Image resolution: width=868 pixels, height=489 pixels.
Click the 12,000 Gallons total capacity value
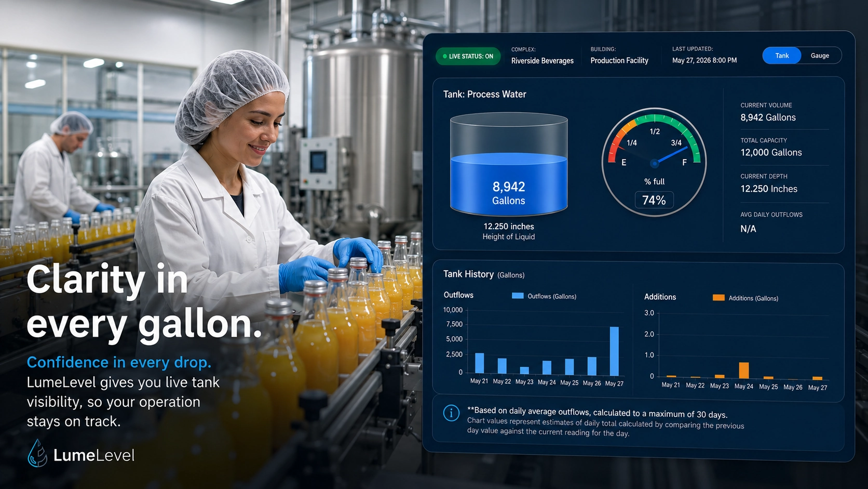pyautogui.click(x=771, y=152)
